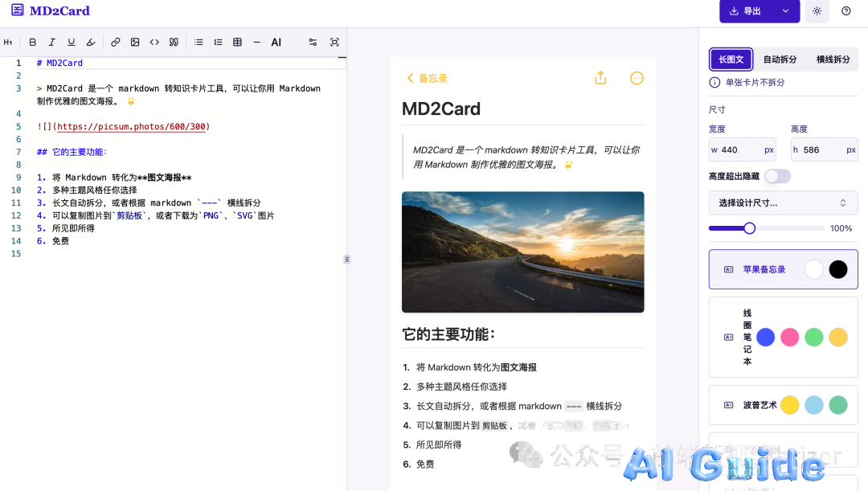Click preview heading 'MD2Card'
The height and width of the screenshot is (491, 868).
point(440,109)
